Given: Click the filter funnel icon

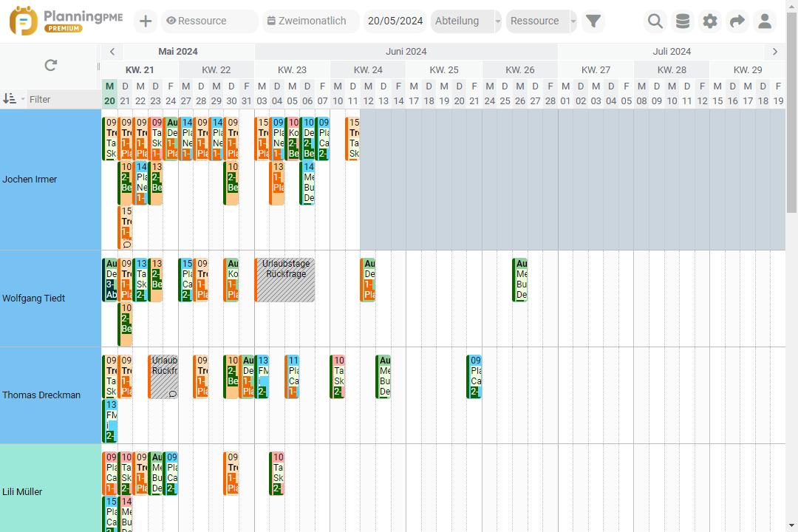Looking at the screenshot, I should 593,21.
